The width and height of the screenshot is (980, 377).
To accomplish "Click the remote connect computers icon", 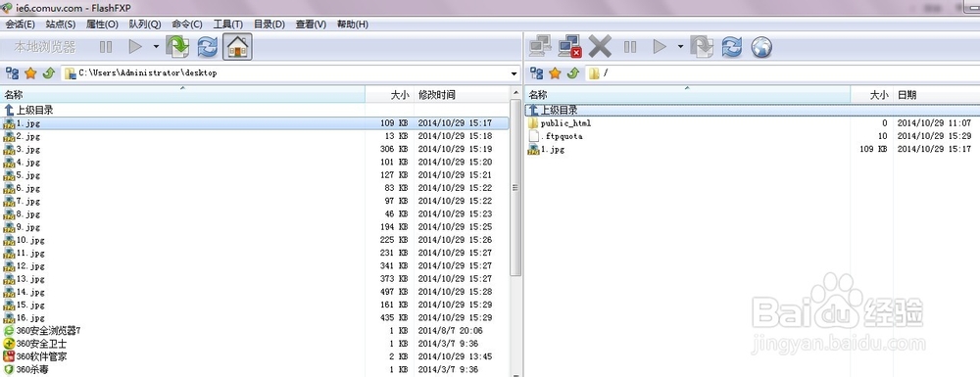I will (540, 47).
